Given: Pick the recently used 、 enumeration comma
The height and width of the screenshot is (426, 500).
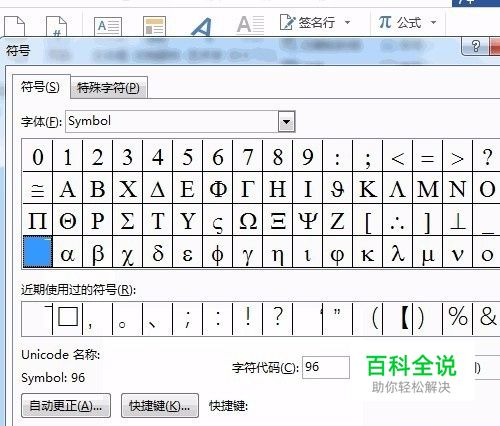Looking at the screenshot, I should click(157, 318).
